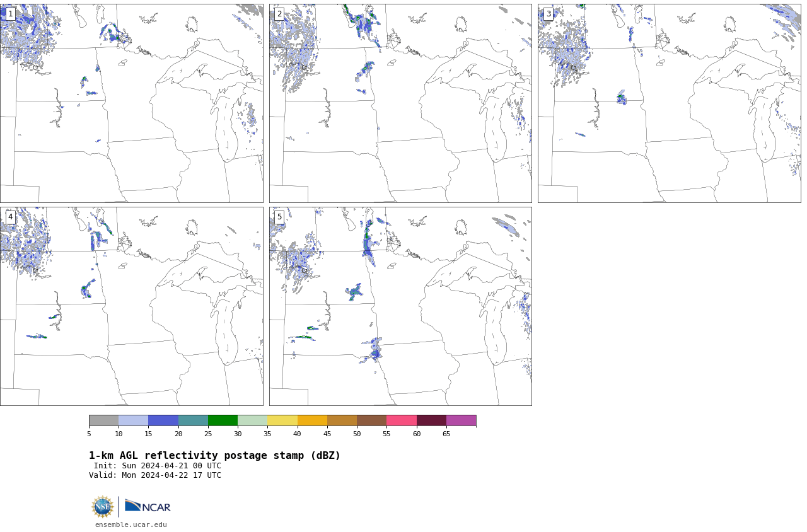Screen dimensions: 807x532
Task: Click the colorbar tick label 50
Action: pos(357,434)
